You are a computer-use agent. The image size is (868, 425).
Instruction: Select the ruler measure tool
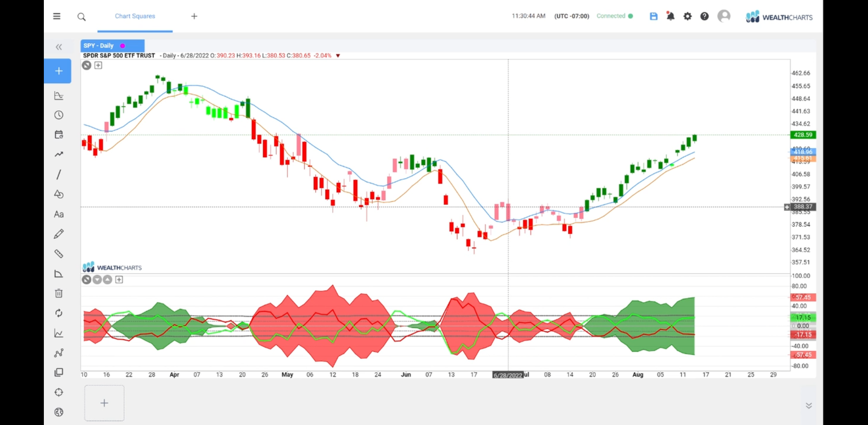click(x=59, y=254)
